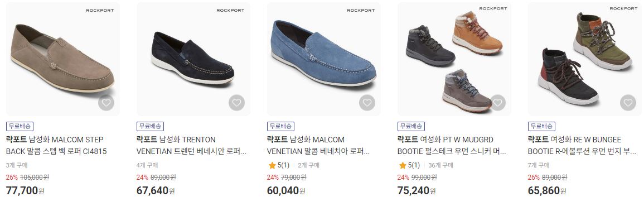The width and height of the screenshot is (644, 211).
Task: Open navy TRENTON VENETIAN shoe image
Action: [193, 59]
